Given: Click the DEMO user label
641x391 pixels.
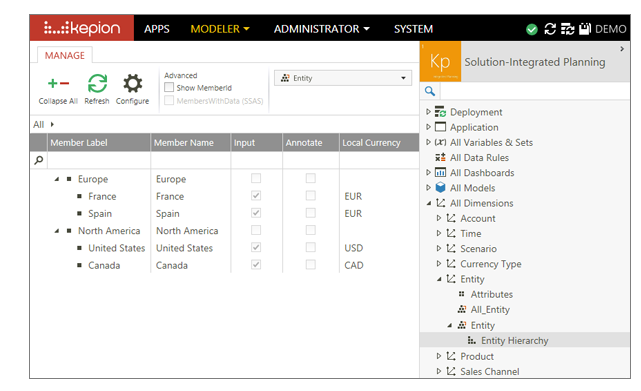Looking at the screenshot, I should 611,29.
